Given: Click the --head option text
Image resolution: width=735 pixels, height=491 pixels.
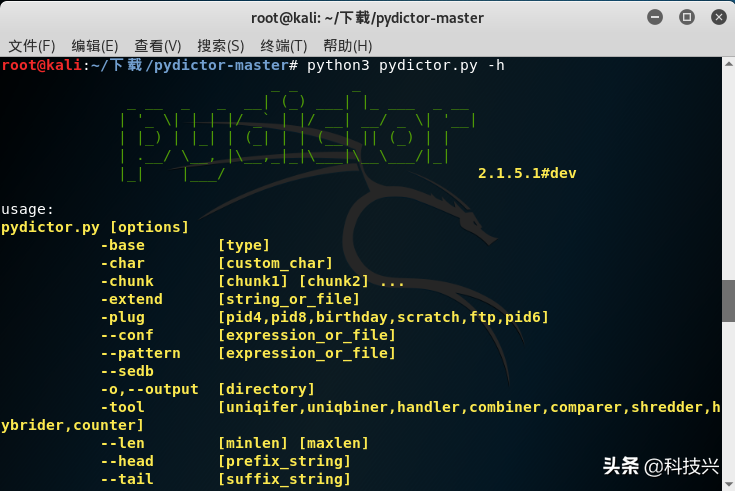Looking at the screenshot, I should point(127,461).
